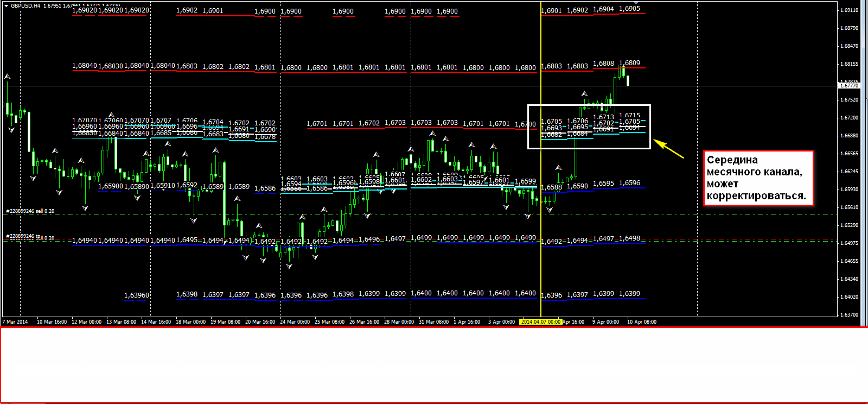
Task: Select the #228899246 tp order line label
Action: tap(24, 236)
